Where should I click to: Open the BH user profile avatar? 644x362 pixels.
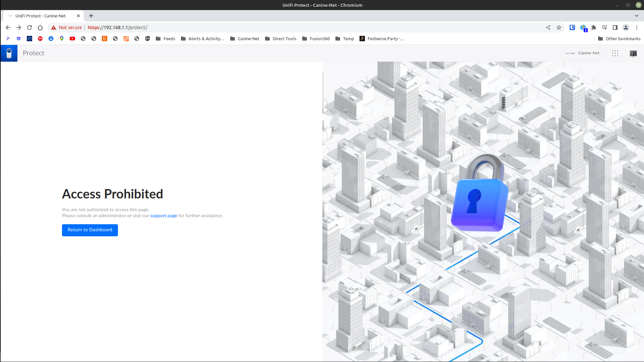tap(633, 53)
